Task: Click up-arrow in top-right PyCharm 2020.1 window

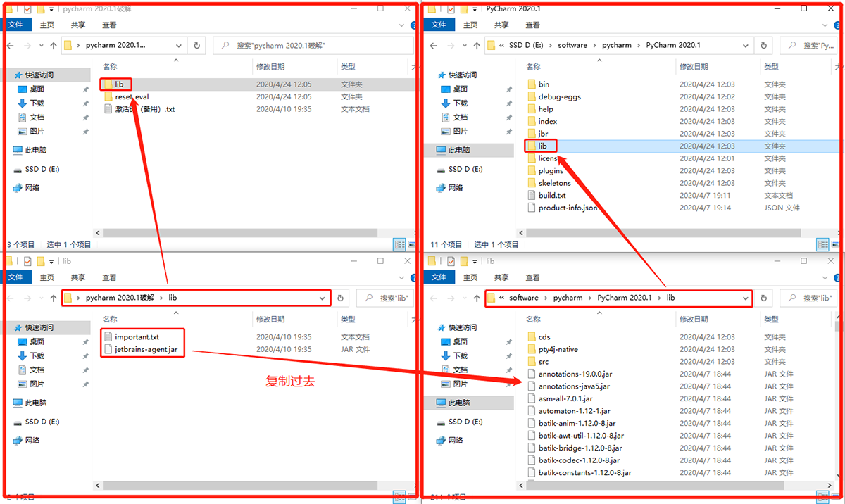Action: 475,45
